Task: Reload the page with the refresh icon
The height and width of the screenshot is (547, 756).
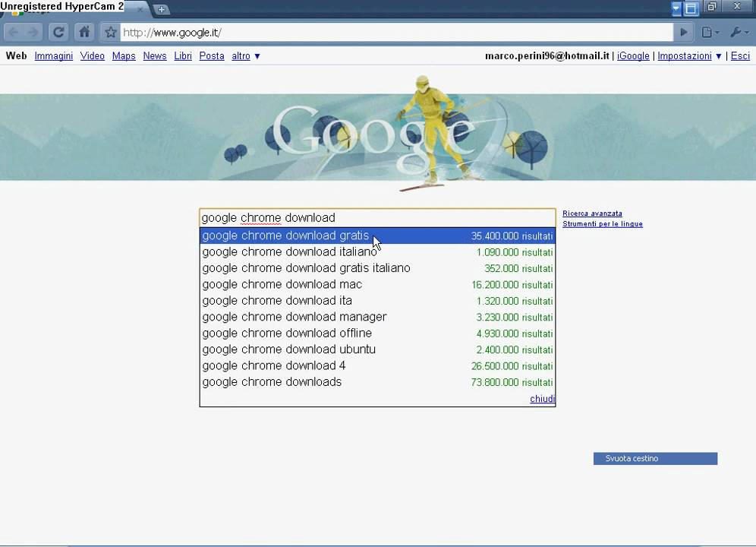Action: click(58, 33)
